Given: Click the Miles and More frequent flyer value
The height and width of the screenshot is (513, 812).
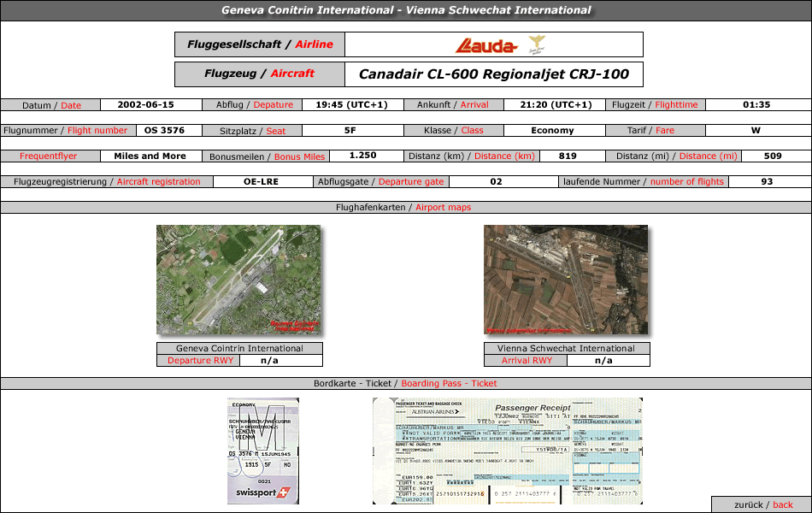Looking at the screenshot, I should click(150, 156).
